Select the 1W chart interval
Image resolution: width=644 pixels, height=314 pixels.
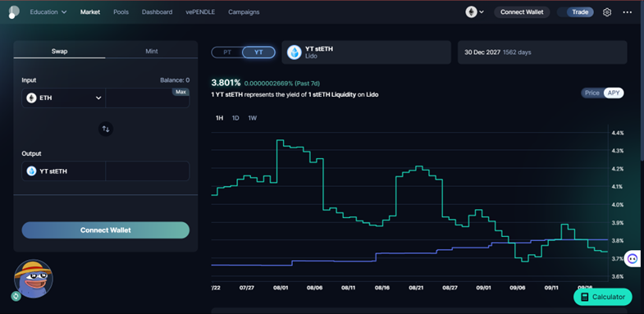click(252, 118)
